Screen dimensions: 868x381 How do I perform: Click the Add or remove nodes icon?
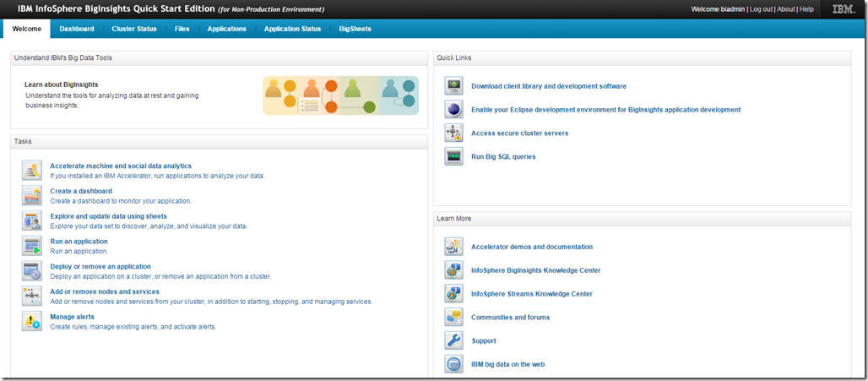[x=32, y=296]
